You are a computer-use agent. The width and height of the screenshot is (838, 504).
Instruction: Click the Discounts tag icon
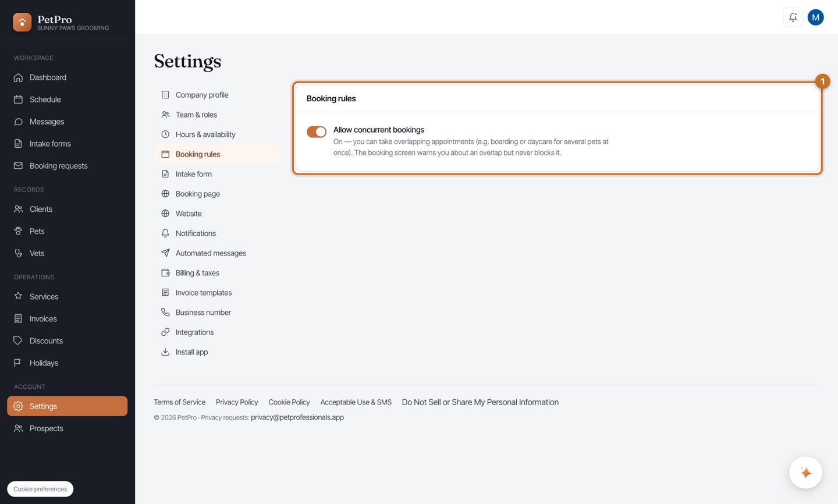coord(18,341)
